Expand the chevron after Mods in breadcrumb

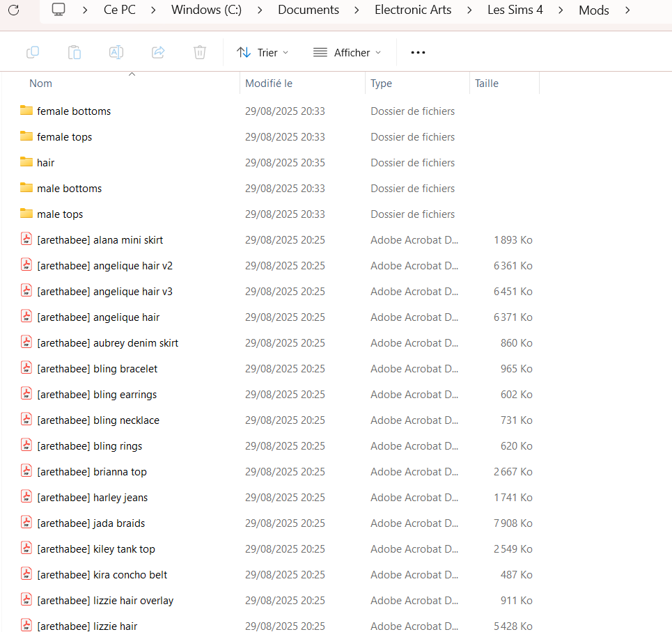click(x=627, y=10)
